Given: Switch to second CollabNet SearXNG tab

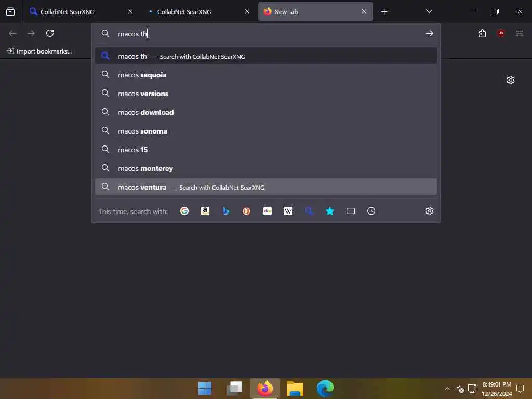Looking at the screenshot, I should coord(197,11).
